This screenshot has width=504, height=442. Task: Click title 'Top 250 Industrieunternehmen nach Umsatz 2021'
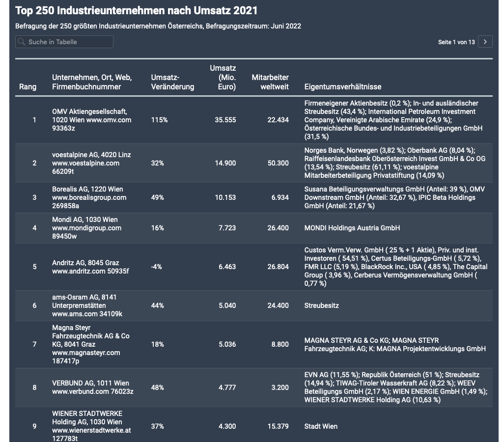(x=136, y=11)
